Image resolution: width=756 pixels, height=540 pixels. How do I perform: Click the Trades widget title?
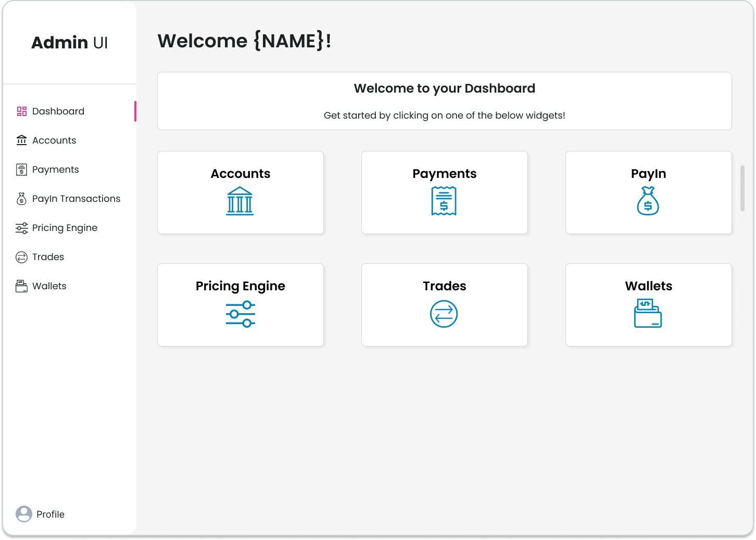coord(445,286)
